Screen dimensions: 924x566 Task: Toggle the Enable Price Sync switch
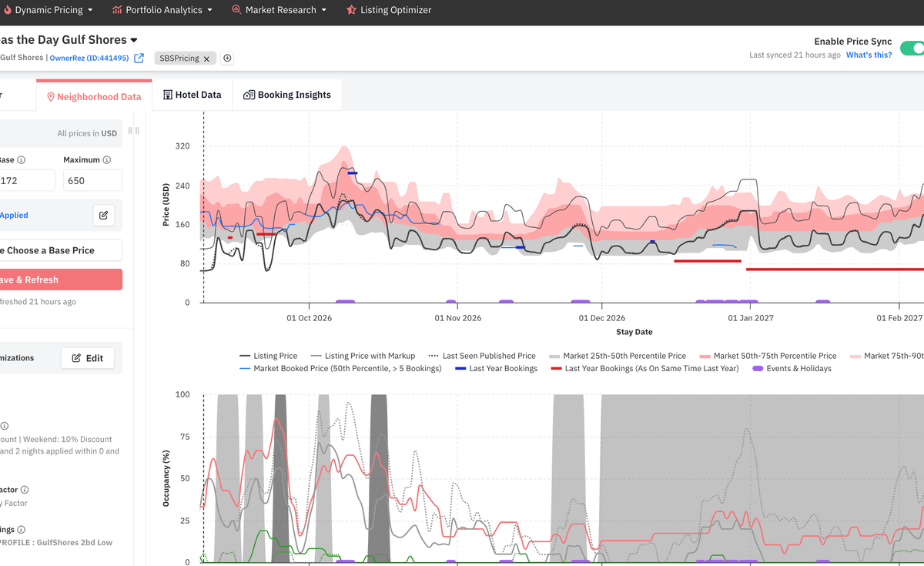point(913,48)
